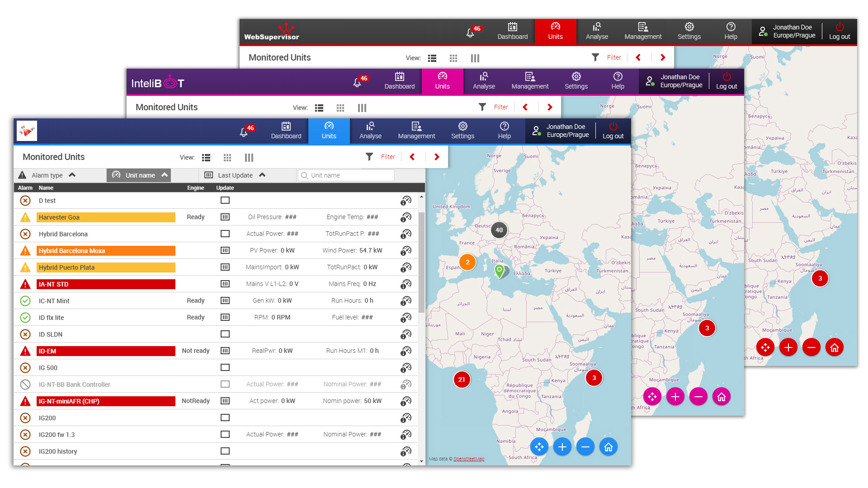Open the Dashboard tab in blue header
This screenshot has height=488, width=868.
286,131
